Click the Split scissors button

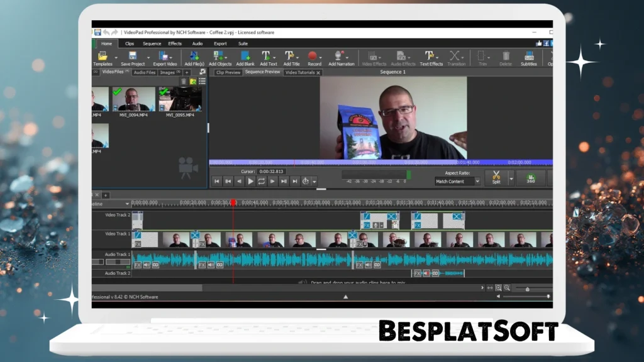point(496,178)
